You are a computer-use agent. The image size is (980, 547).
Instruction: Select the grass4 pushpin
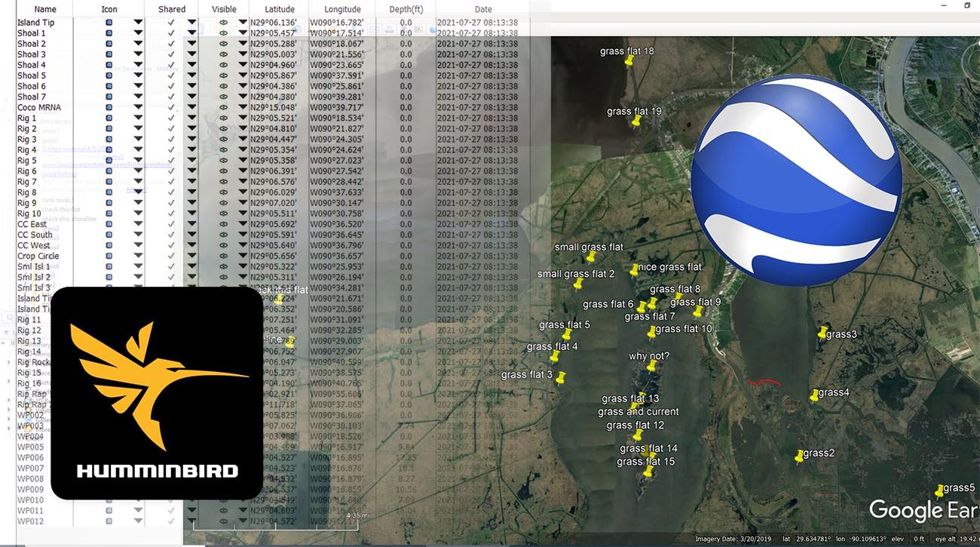pyautogui.click(x=814, y=394)
